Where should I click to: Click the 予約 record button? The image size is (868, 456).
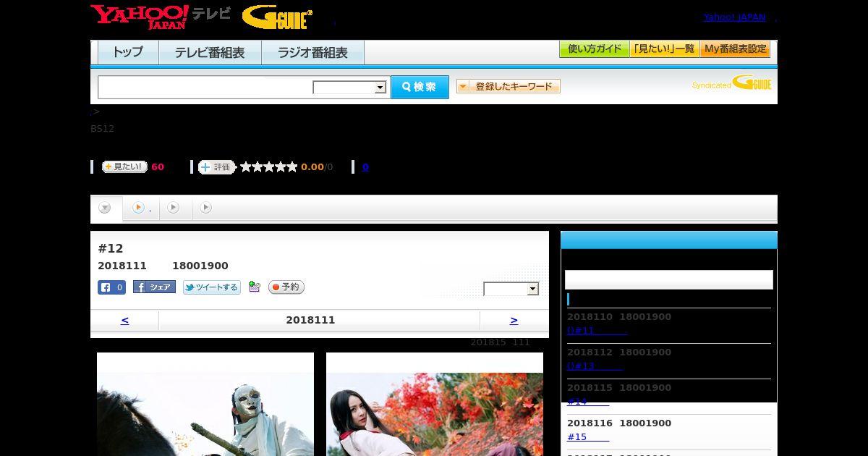click(x=286, y=287)
